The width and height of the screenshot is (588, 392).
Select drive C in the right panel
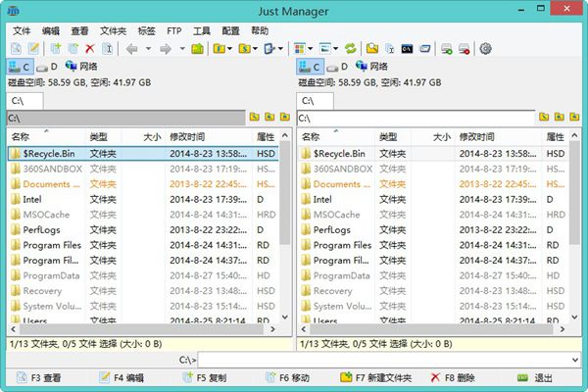click(x=310, y=67)
